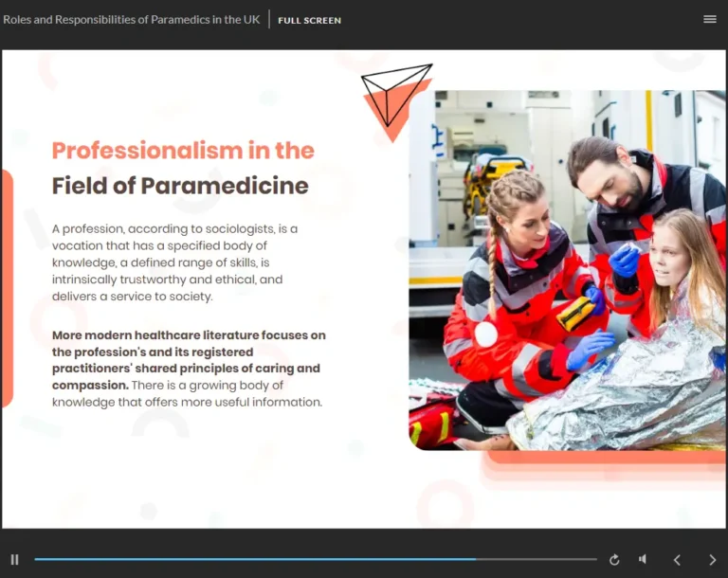Viewport: 728px width, 578px height.
Task: Click the slide progress seek bar
Action: pyautogui.click(x=316, y=559)
